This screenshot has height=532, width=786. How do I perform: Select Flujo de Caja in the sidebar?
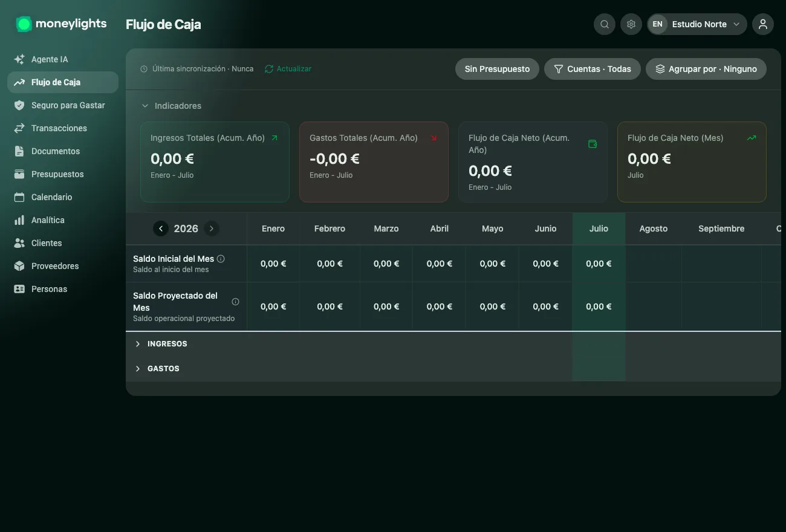pyautogui.click(x=63, y=82)
